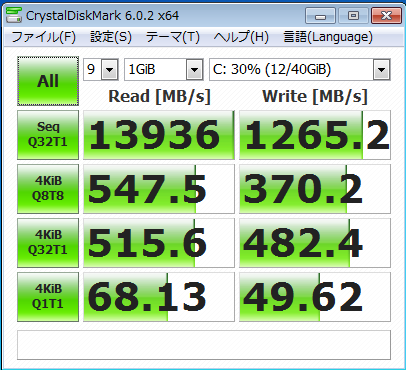
Task: Click the Seq write result 1265.2
Action: point(315,135)
